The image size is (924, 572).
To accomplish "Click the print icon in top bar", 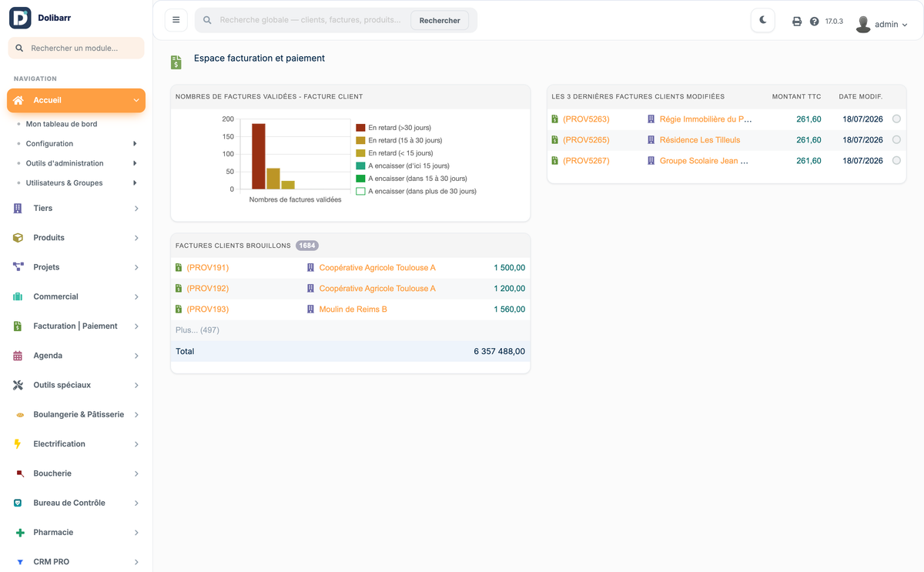I will point(797,22).
